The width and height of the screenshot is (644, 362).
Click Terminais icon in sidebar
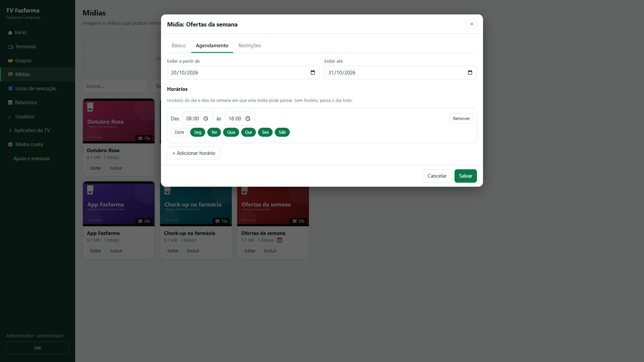pos(10,47)
